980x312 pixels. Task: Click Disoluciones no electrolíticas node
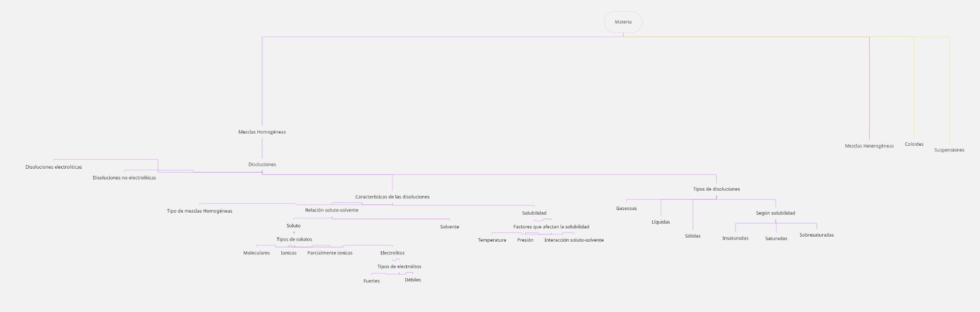point(124,178)
